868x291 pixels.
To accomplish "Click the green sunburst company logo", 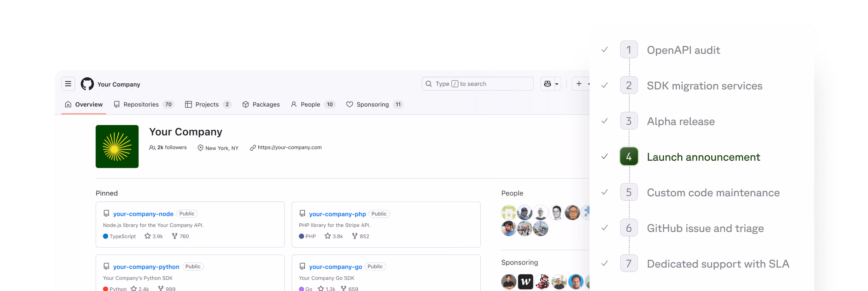I will [x=117, y=146].
